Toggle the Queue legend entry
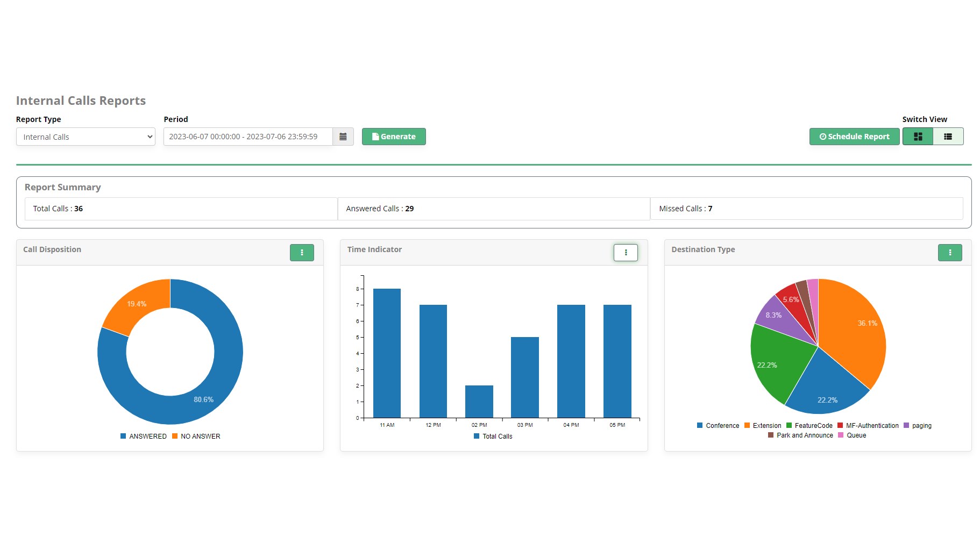Image resolution: width=980 pixels, height=551 pixels. click(x=852, y=435)
